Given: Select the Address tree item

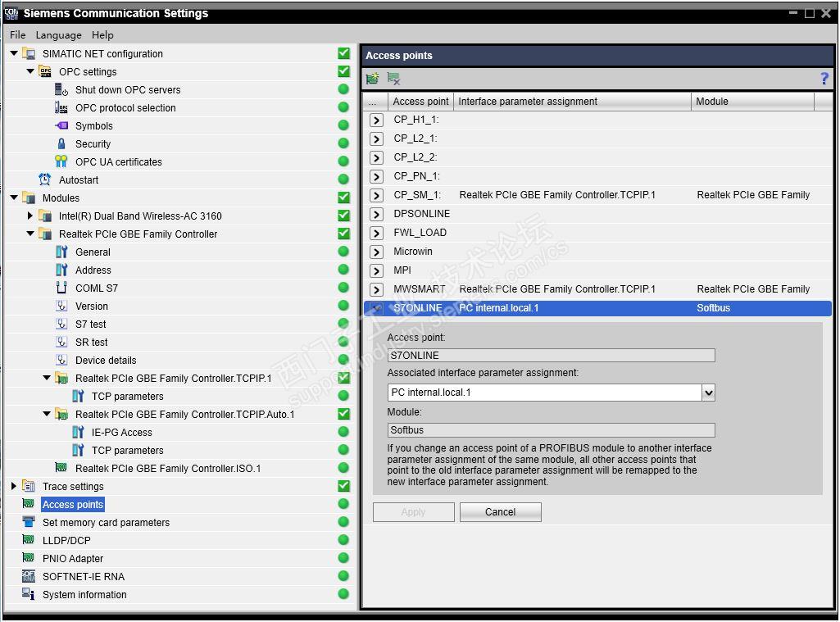Looking at the screenshot, I should pos(93,270).
